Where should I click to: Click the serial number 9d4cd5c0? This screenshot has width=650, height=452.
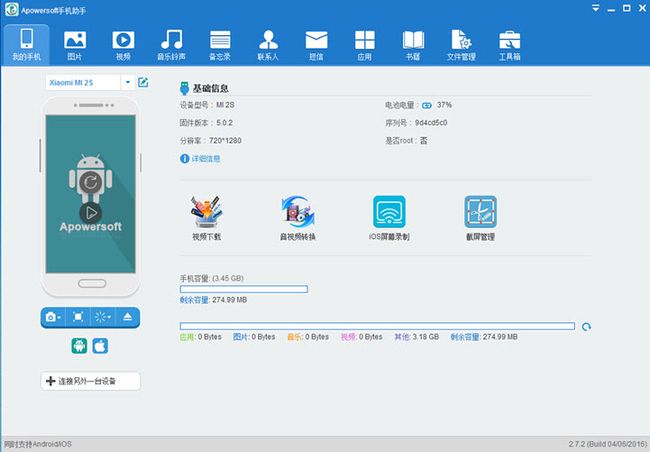(431, 123)
